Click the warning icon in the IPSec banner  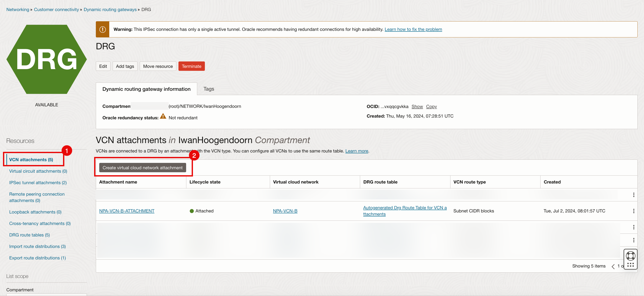(x=102, y=29)
